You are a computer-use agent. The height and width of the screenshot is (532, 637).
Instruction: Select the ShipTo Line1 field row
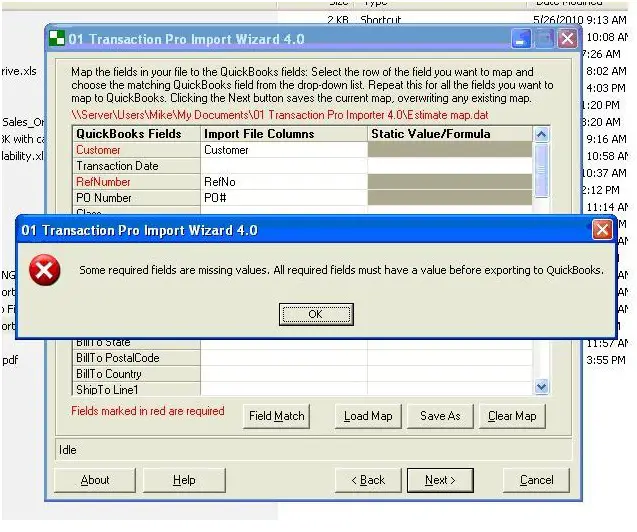[136, 389]
